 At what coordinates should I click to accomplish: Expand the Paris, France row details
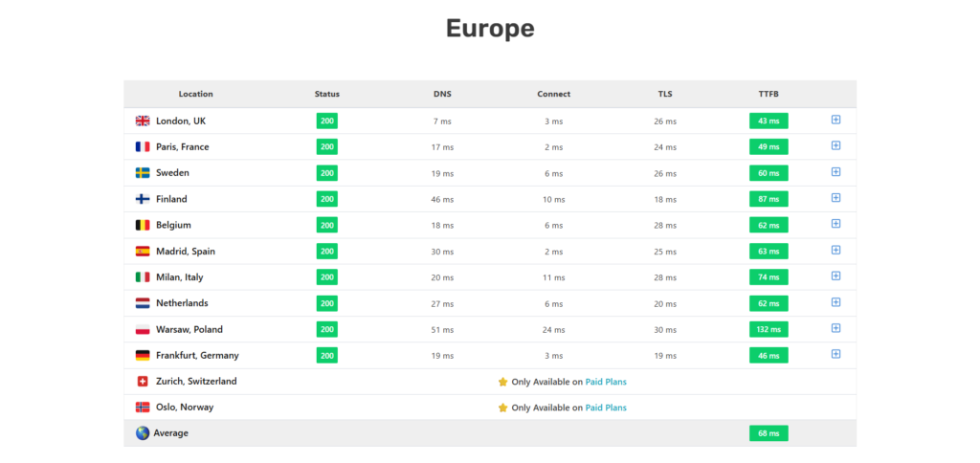pyautogui.click(x=835, y=145)
